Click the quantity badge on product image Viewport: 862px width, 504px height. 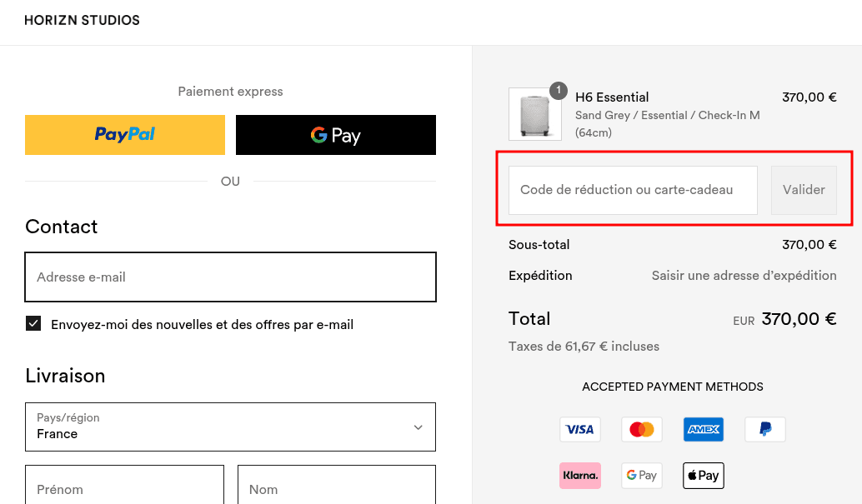click(559, 90)
